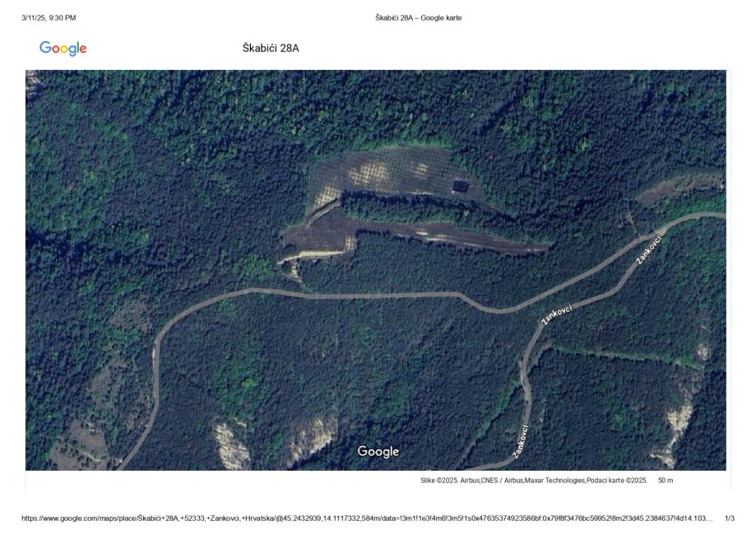The width and height of the screenshot is (756, 535).
Task: Click the 1/3 page number indicator
Action: coord(730,519)
